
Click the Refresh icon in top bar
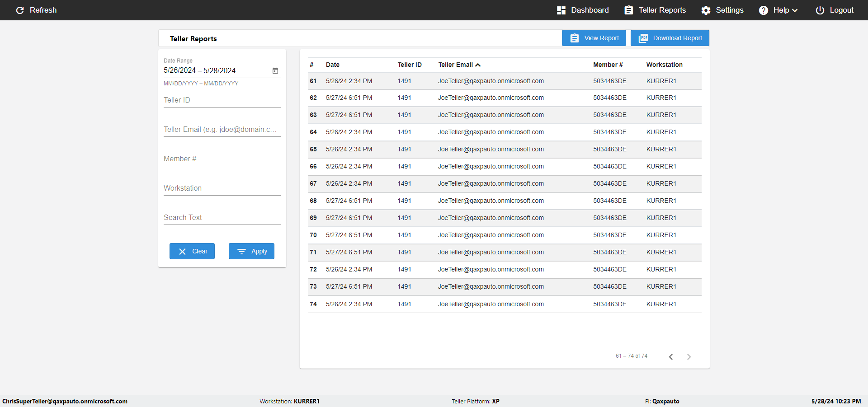[x=20, y=10]
